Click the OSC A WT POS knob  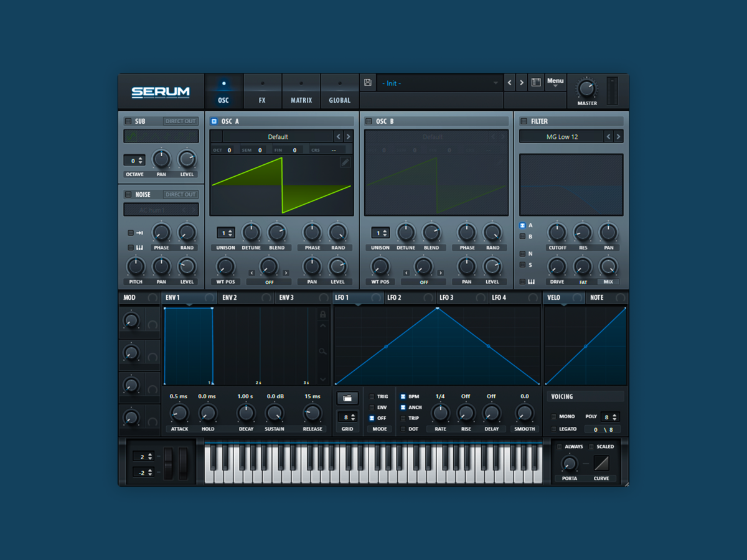click(225, 267)
